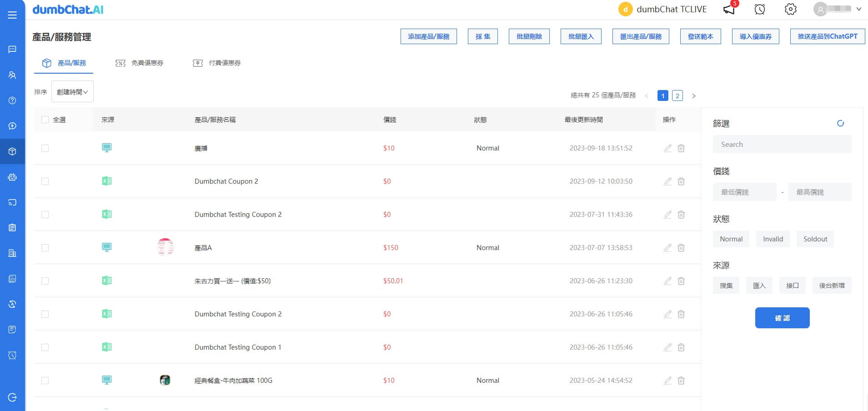
Task: Go to page 2
Action: (677, 95)
